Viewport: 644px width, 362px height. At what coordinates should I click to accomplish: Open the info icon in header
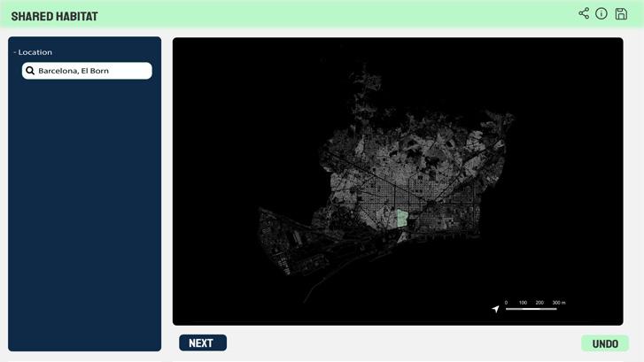coord(601,13)
